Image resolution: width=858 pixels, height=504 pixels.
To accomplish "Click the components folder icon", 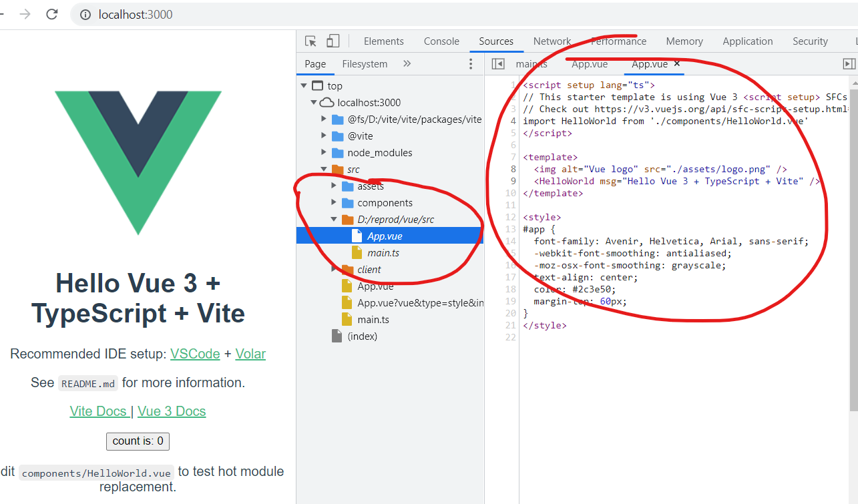I will coord(347,203).
